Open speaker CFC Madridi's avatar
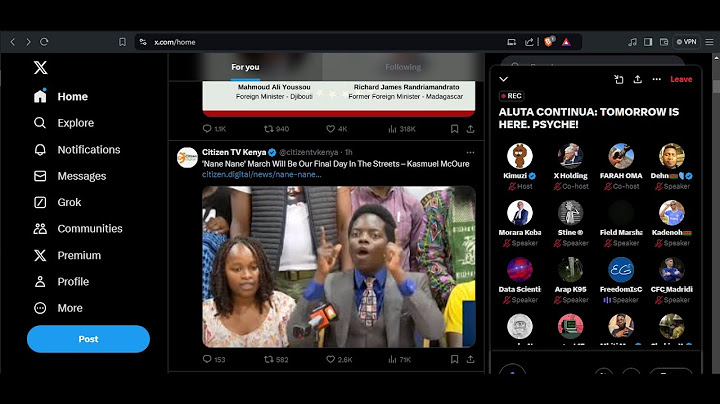 671,269
